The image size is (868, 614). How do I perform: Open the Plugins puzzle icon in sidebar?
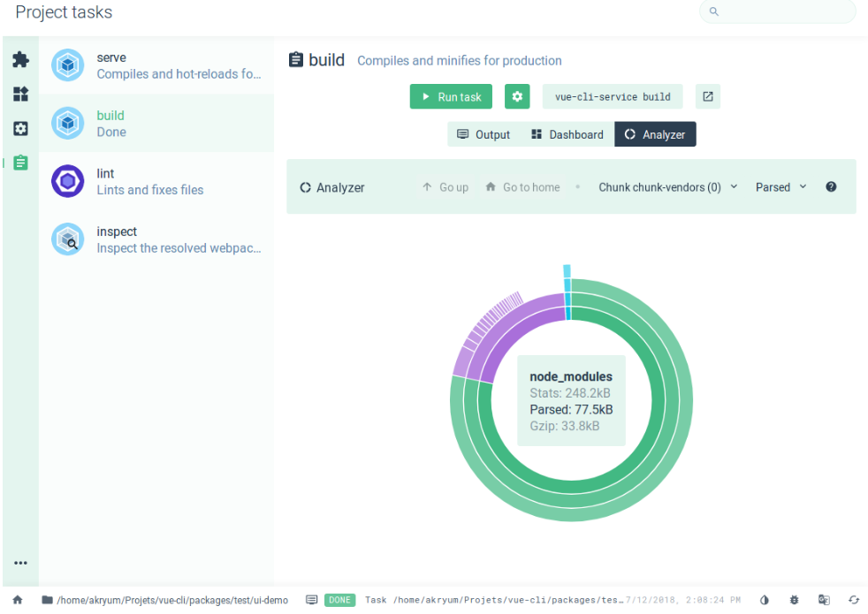[20, 60]
